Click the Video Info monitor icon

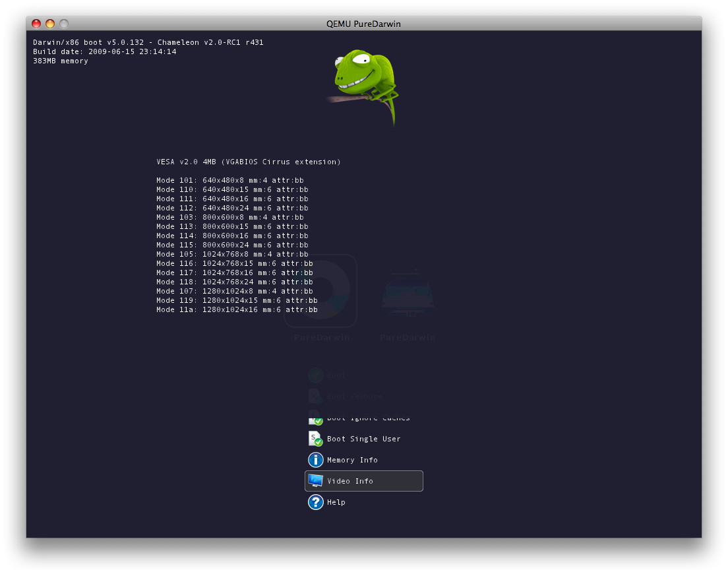[316, 481]
